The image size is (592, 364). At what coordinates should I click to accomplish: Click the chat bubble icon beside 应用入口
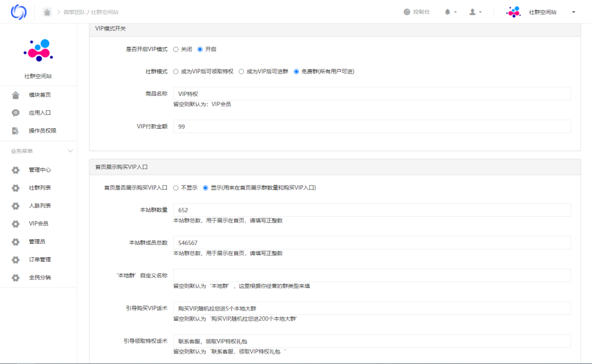point(16,113)
